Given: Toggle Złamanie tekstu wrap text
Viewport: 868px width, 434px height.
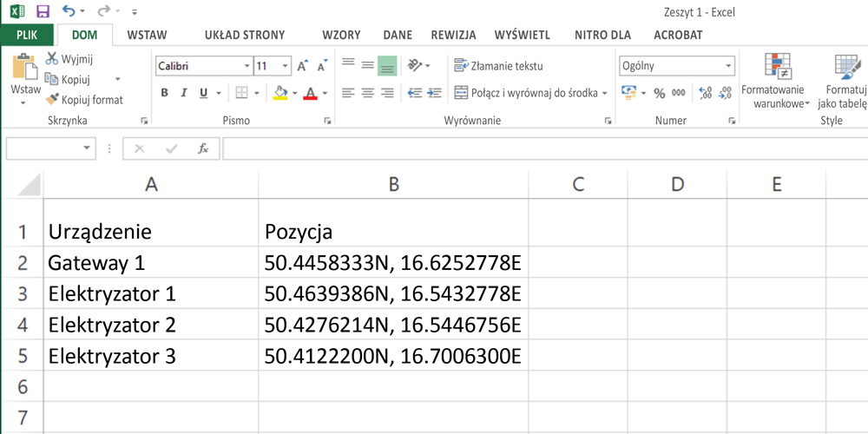Looking at the screenshot, I should (x=498, y=66).
